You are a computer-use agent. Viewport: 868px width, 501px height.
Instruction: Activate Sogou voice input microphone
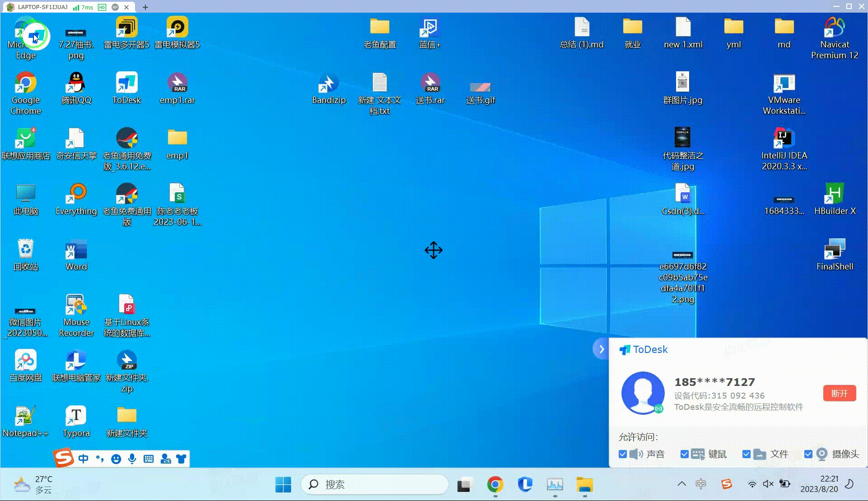pos(132,459)
